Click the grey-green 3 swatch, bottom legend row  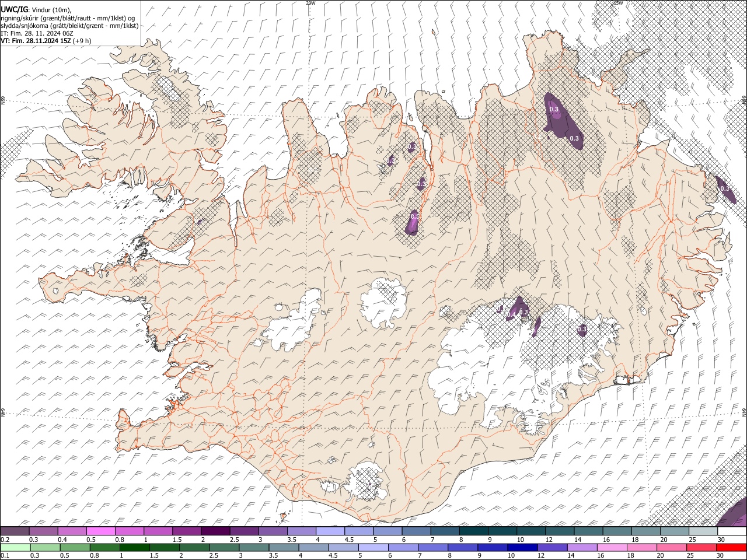click(x=254, y=548)
